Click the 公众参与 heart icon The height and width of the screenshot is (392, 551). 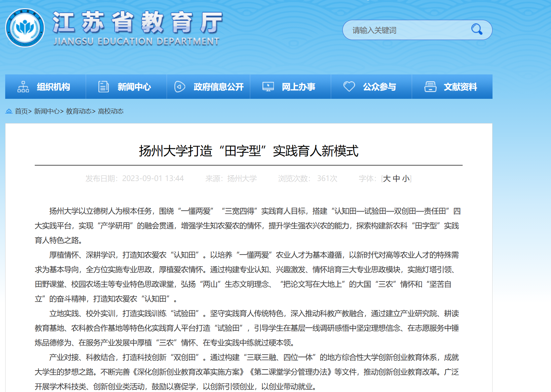click(349, 87)
